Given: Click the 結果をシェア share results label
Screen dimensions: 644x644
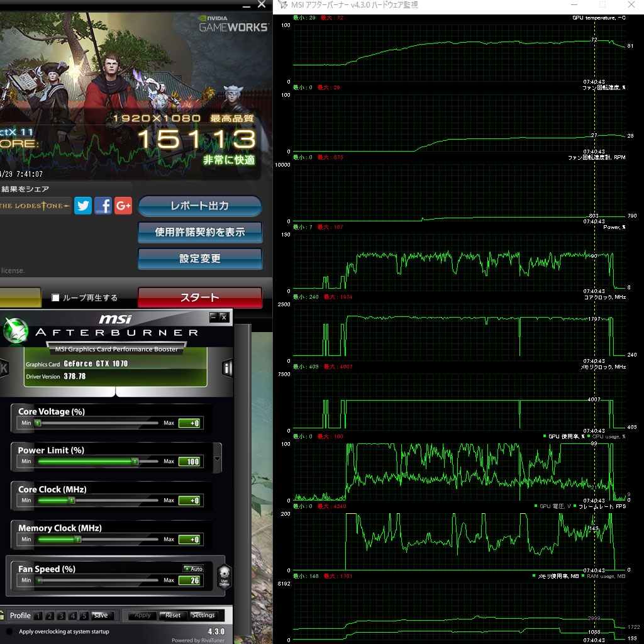Looking at the screenshot, I should coord(25,189).
